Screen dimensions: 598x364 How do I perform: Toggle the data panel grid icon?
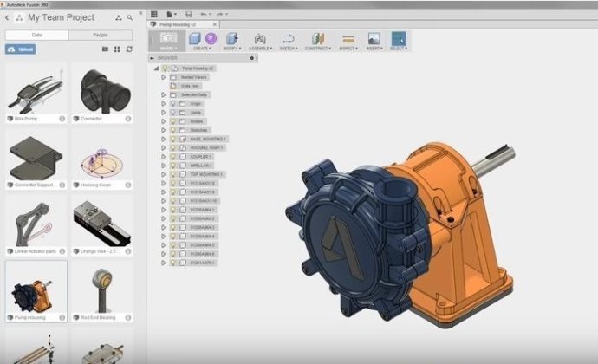[154, 14]
